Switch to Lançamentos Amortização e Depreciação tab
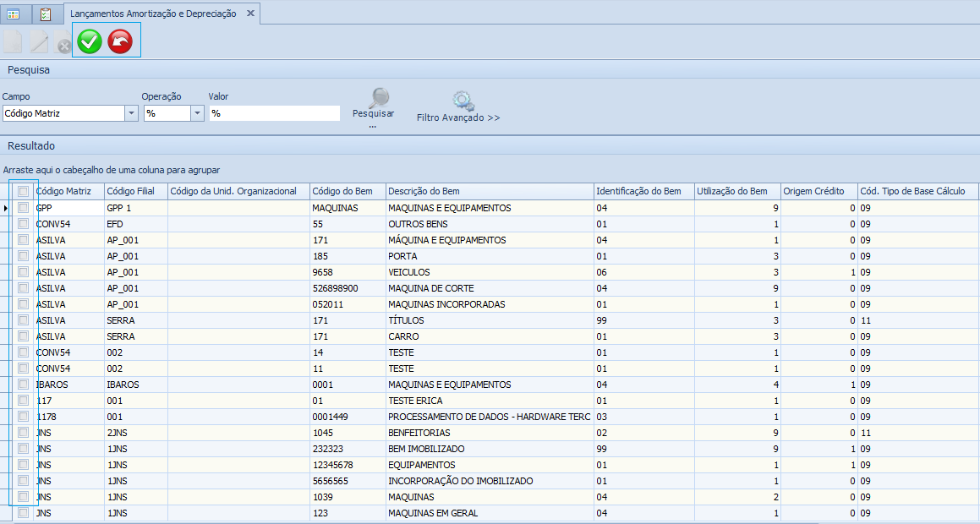Viewport: 980px width, 524px height. pos(153,14)
